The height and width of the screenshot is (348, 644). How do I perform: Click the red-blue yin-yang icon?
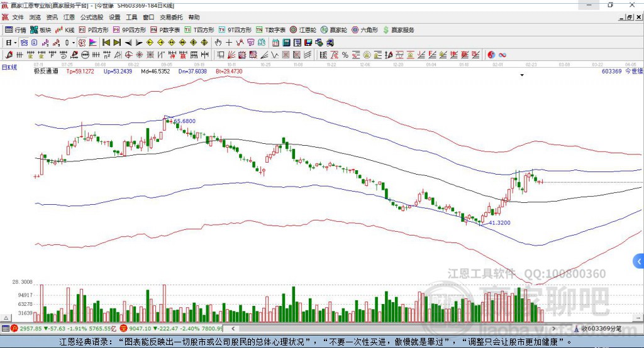(491, 55)
